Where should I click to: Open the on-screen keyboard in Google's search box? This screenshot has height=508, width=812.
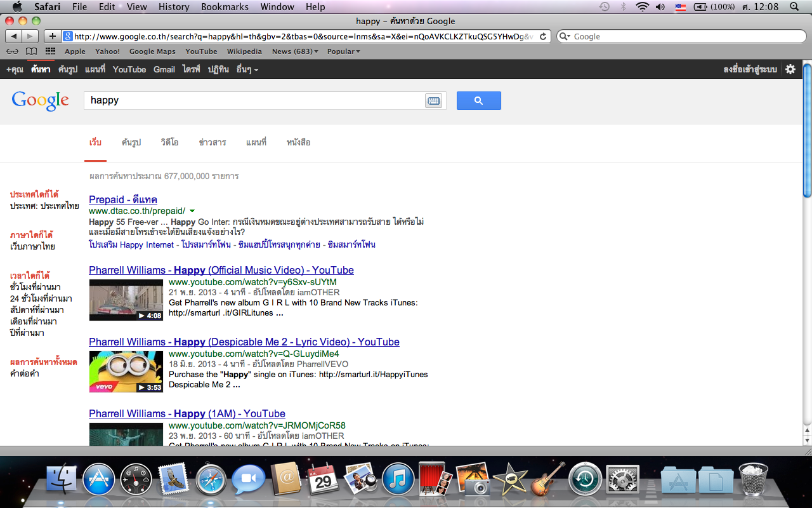tap(433, 100)
